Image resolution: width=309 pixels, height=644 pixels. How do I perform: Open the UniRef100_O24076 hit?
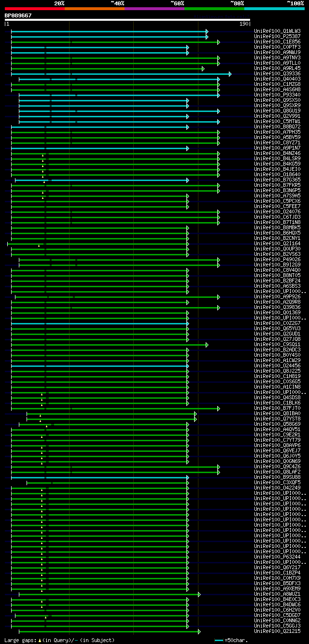[x=277, y=211]
